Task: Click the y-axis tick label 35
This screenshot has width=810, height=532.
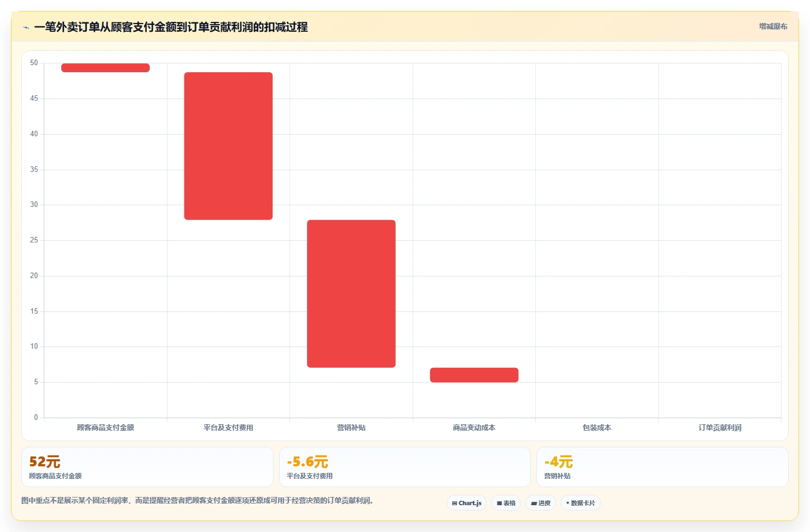Action: pos(34,170)
